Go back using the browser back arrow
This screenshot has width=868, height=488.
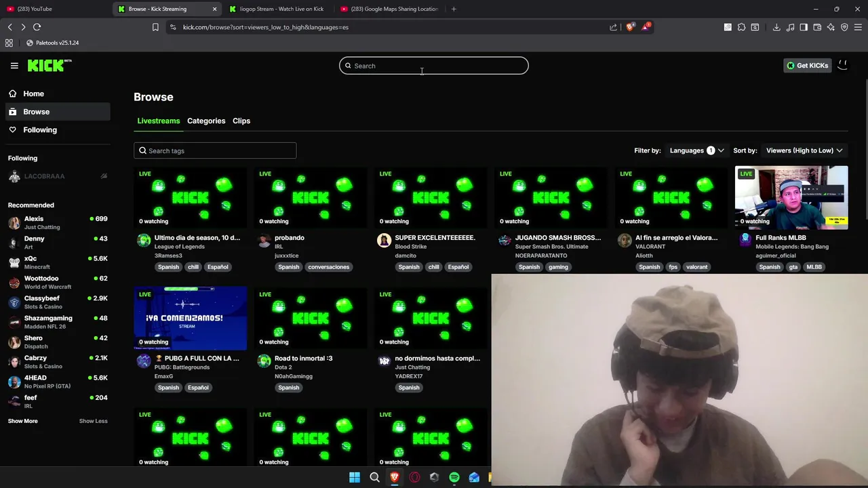tap(9, 27)
